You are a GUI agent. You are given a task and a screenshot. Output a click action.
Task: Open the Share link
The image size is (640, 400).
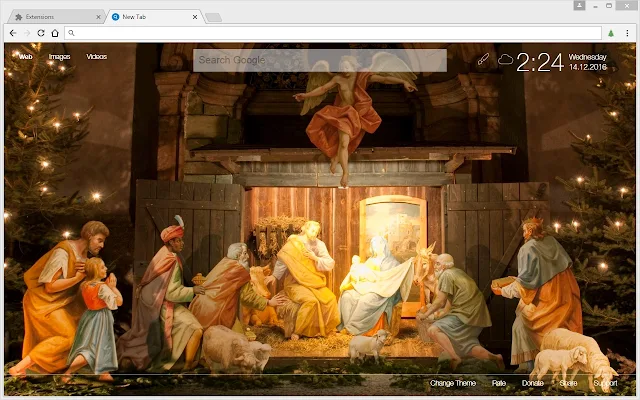coord(568,383)
